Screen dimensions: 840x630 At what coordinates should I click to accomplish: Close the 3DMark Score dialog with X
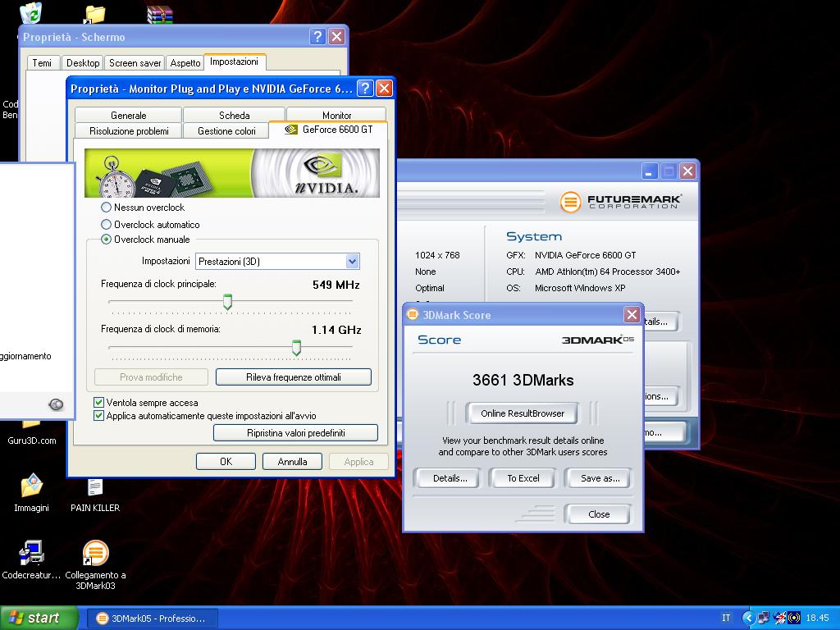pyautogui.click(x=632, y=314)
